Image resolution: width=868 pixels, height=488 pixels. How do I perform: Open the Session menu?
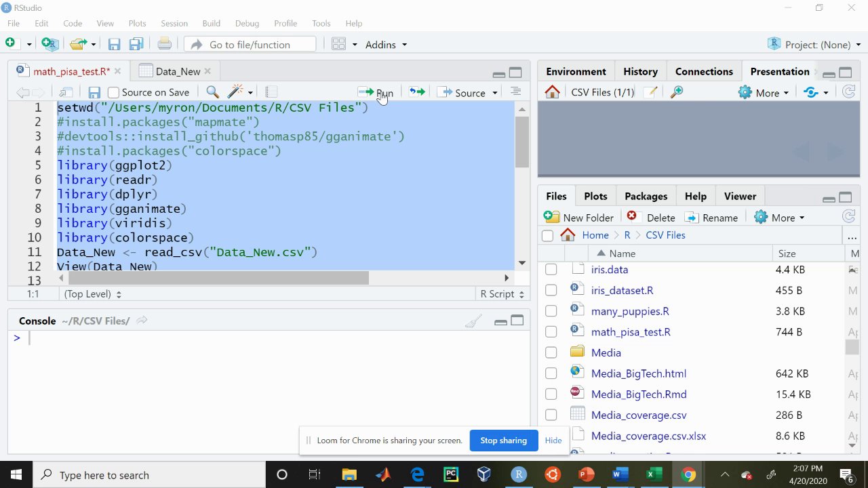tap(174, 23)
